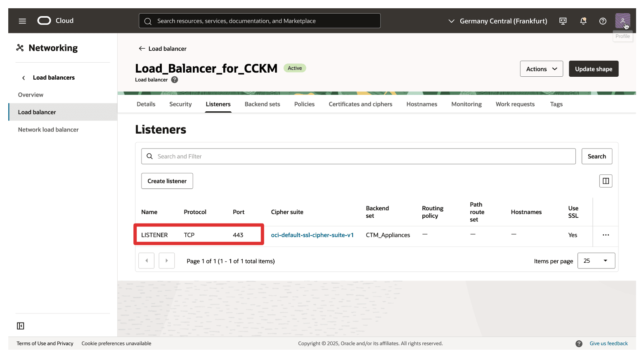Change Items per page from 25
644x358 pixels.
tap(596, 261)
